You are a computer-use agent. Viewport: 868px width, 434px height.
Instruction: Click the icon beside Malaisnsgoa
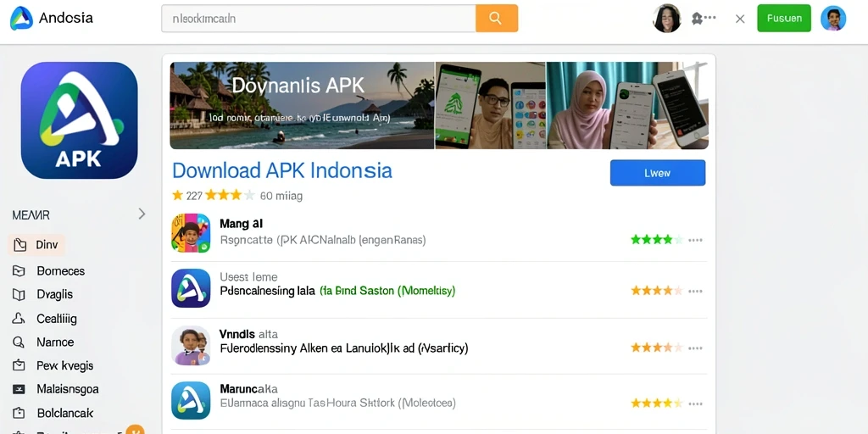click(x=19, y=389)
